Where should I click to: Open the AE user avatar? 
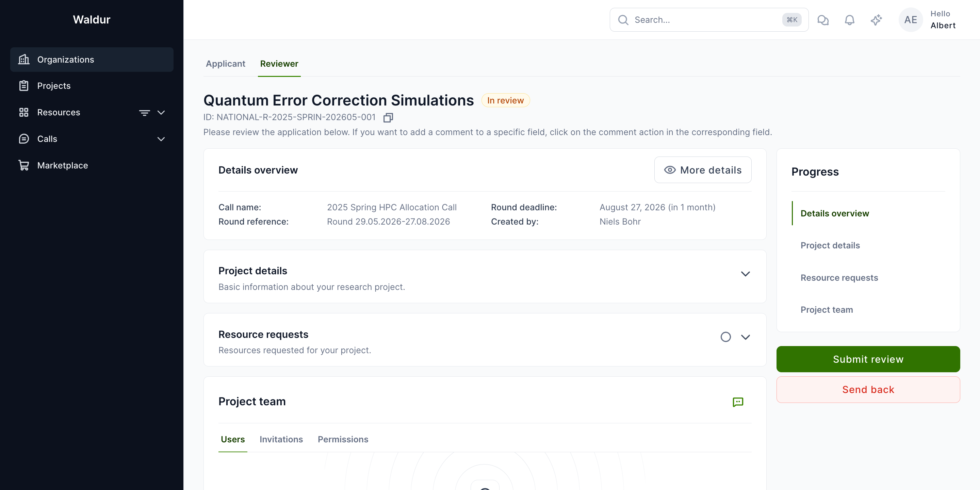pyautogui.click(x=910, y=20)
